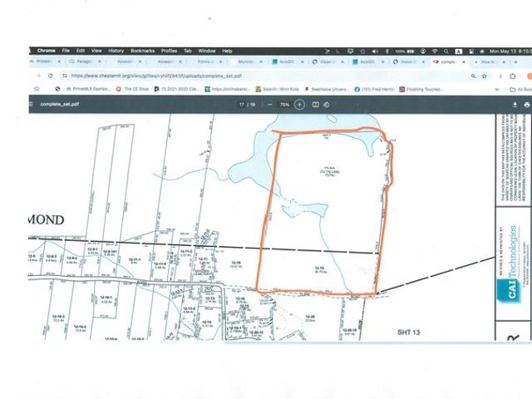The image size is (532, 399).
Task: Click the macOS Wi-Fi status icon
Action: pyautogui.click(x=434, y=51)
